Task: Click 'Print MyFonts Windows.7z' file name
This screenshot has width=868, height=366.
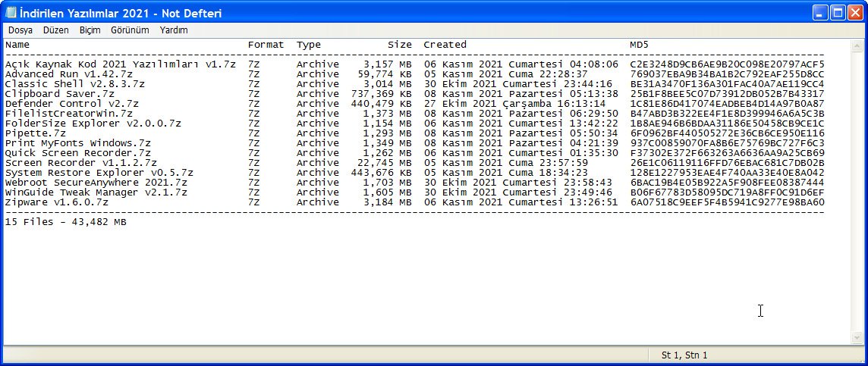Action: (78, 143)
